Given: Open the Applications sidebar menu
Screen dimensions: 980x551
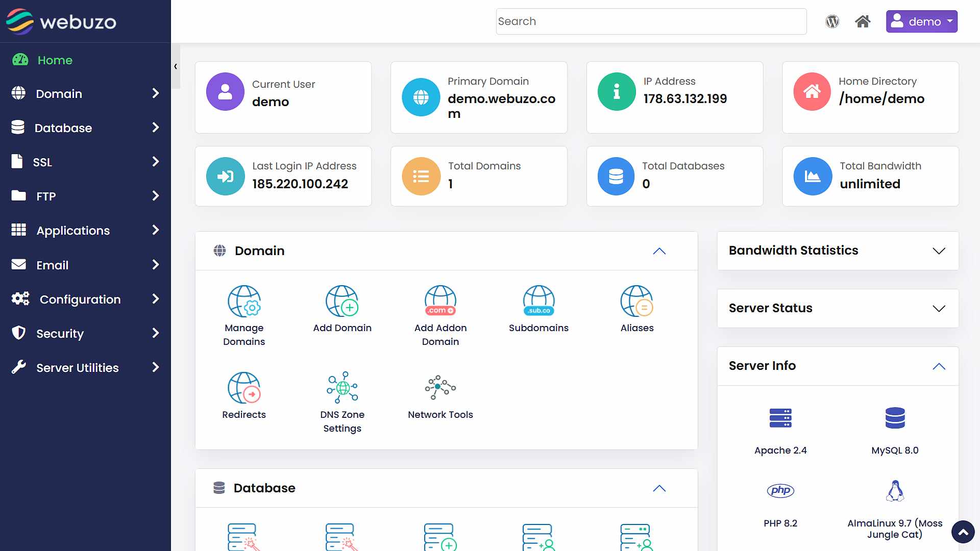Looking at the screenshot, I should 85,230.
